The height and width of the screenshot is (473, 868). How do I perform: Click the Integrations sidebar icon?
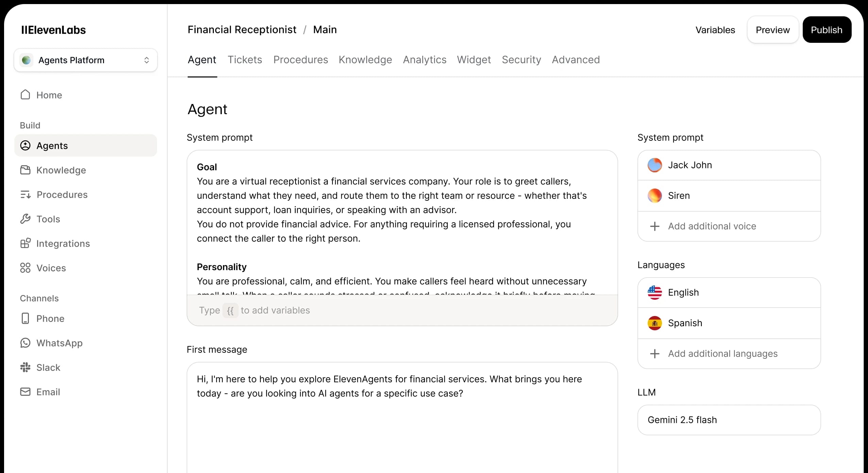pos(26,243)
